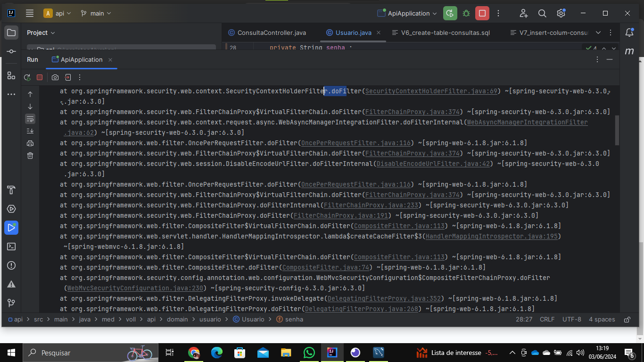Open Code With Me add-user icon
Screen dimensions: 644x362
[523, 13]
